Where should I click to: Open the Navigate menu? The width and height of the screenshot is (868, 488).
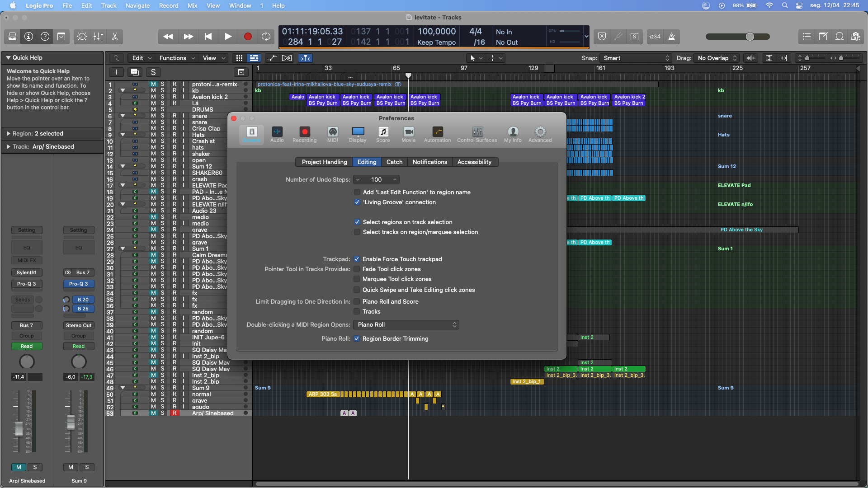pyautogui.click(x=137, y=5)
